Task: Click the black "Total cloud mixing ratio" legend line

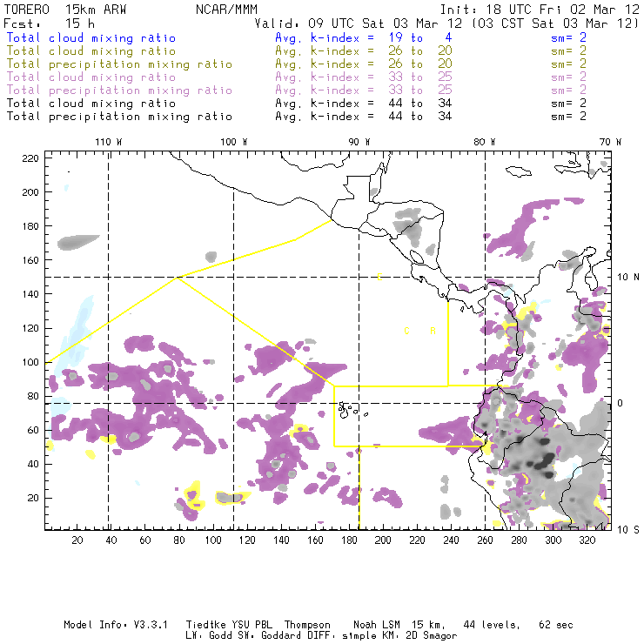Action: click(91, 104)
